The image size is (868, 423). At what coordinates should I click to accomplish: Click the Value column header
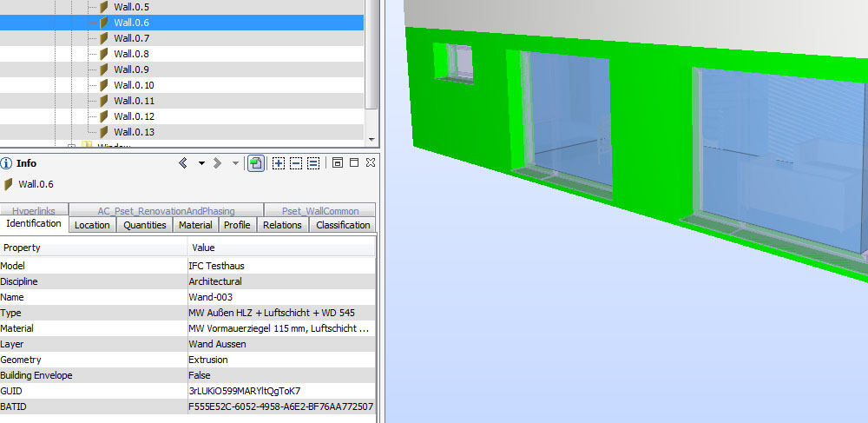pos(203,248)
